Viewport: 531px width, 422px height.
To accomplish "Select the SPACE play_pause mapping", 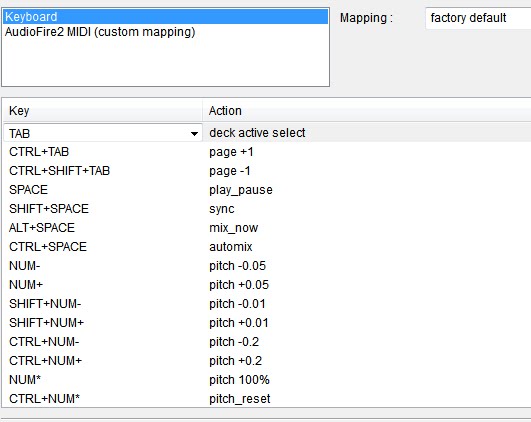I will click(267, 190).
